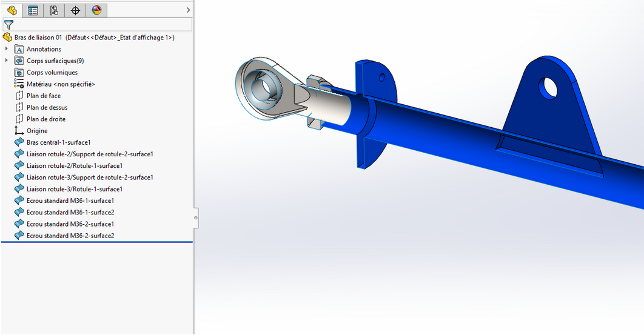Select the Annotations label text

pyautogui.click(x=44, y=49)
